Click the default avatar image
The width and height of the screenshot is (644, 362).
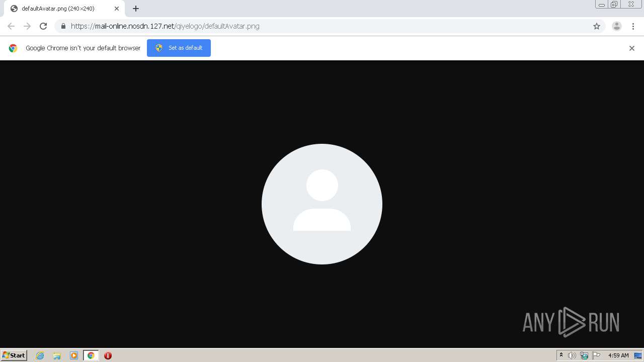coord(322,204)
